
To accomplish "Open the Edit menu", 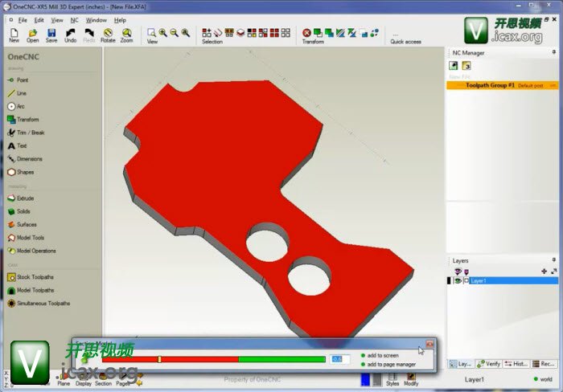I will tap(39, 20).
